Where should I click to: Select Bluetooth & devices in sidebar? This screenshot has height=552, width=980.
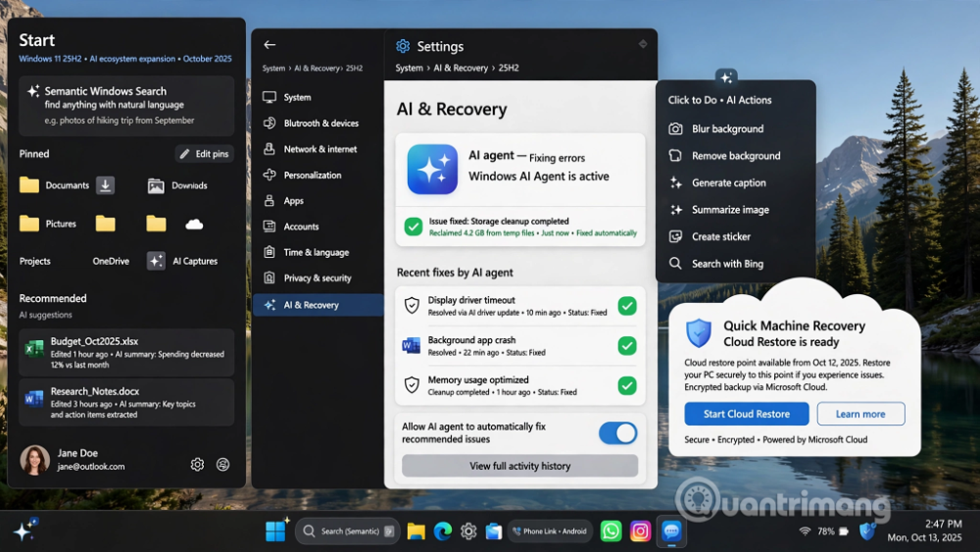[318, 124]
